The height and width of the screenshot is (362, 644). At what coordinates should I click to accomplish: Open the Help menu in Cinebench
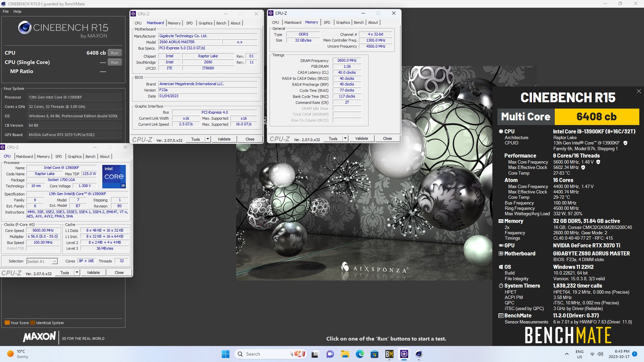click(x=17, y=11)
